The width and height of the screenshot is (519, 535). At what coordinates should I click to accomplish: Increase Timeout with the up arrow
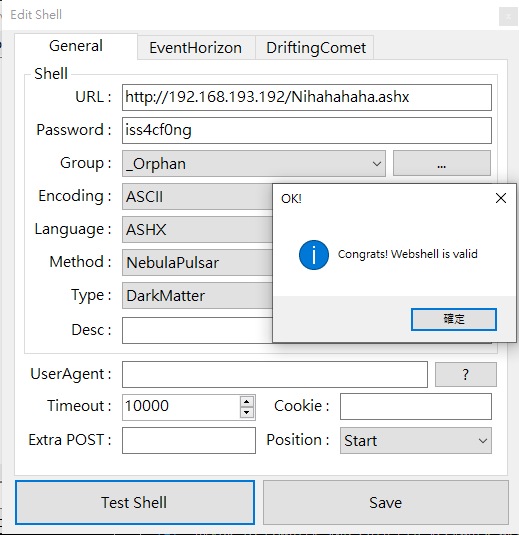pos(247,401)
